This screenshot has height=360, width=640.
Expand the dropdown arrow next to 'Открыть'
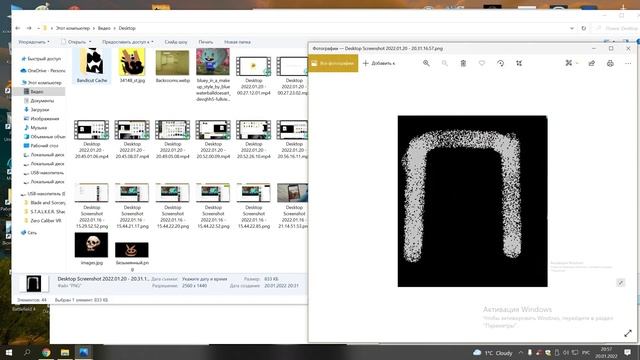click(90, 42)
